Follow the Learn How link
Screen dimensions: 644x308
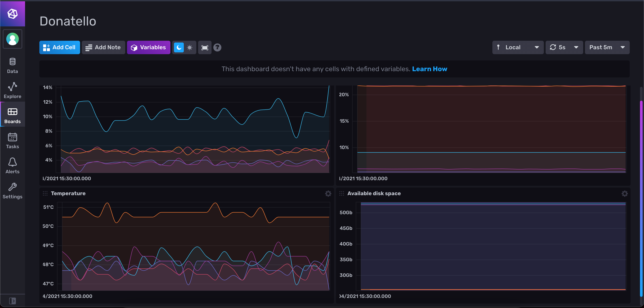tap(429, 69)
